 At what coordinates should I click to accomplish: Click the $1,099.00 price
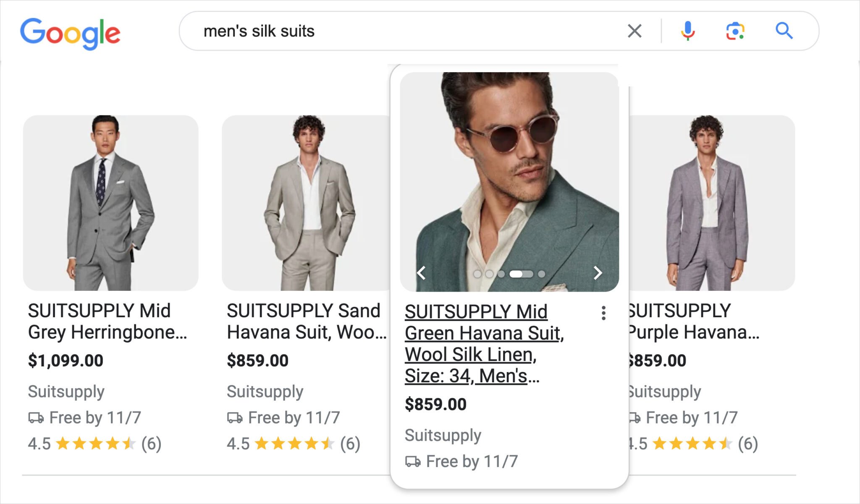66,360
